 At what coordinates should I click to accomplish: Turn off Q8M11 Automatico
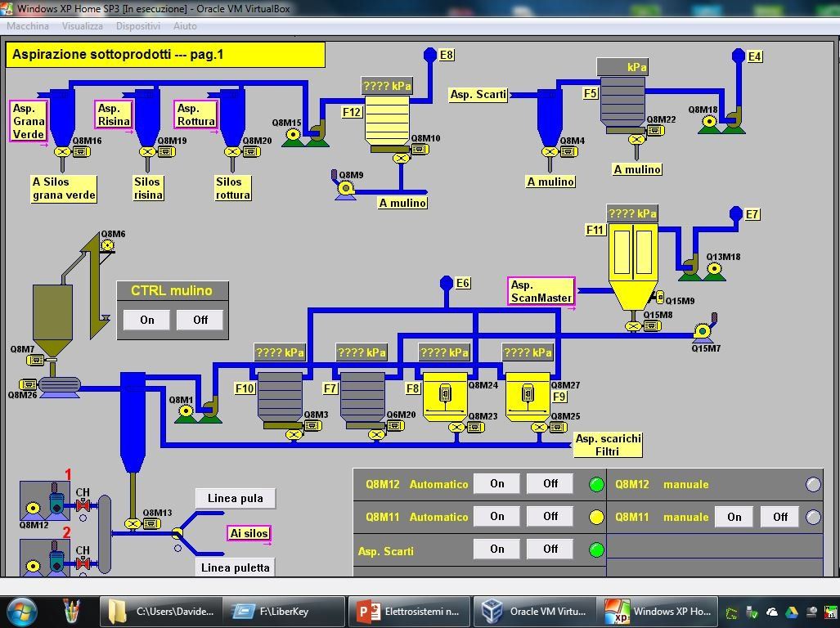[550, 517]
